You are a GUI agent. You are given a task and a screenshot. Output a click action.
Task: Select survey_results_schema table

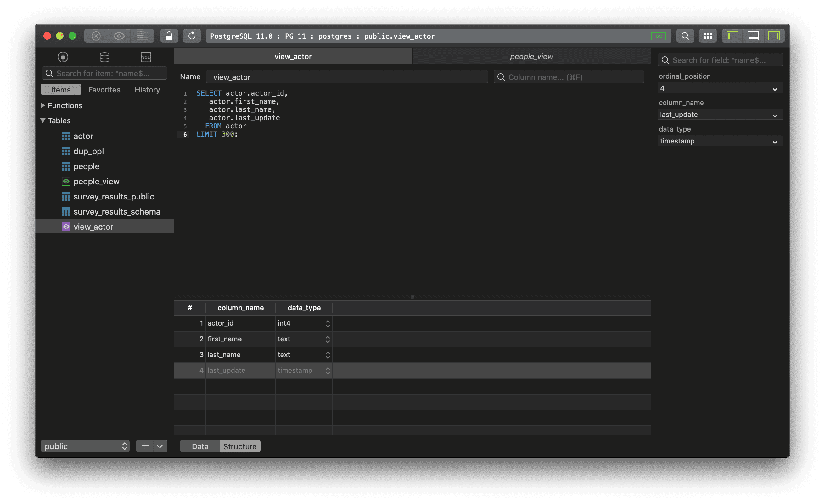click(104, 211)
